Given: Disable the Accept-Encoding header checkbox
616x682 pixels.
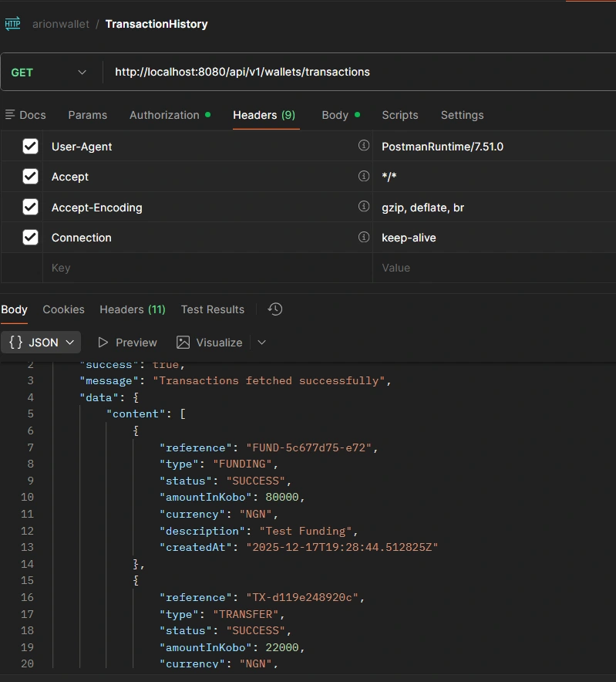Looking at the screenshot, I should [x=30, y=207].
